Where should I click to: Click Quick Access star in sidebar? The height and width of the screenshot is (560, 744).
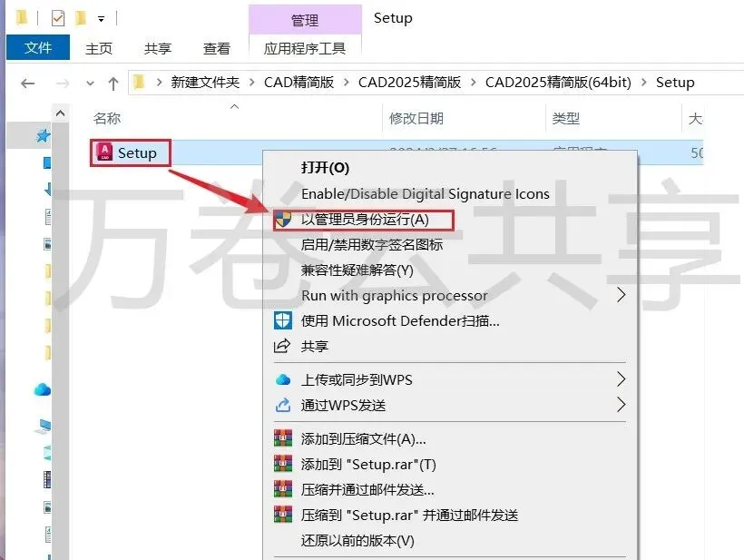[43, 136]
